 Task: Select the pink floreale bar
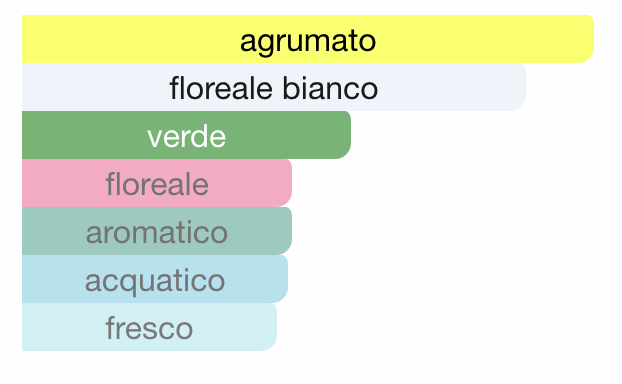coord(157,183)
